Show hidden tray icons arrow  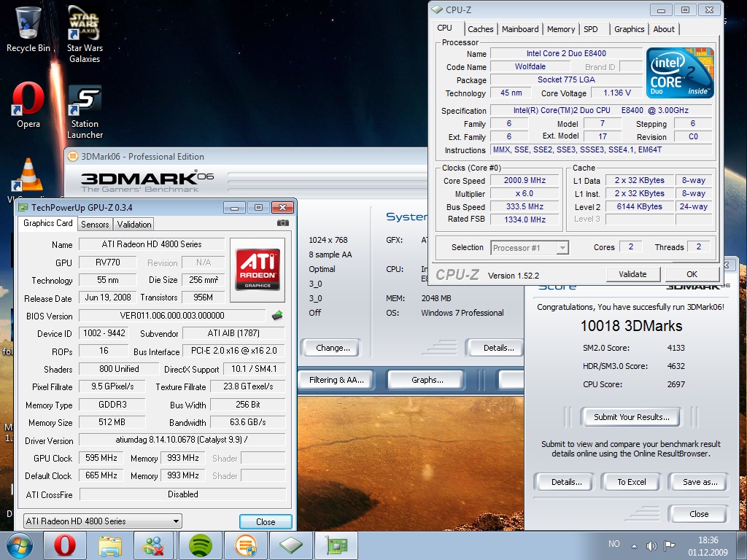pyautogui.click(x=634, y=546)
